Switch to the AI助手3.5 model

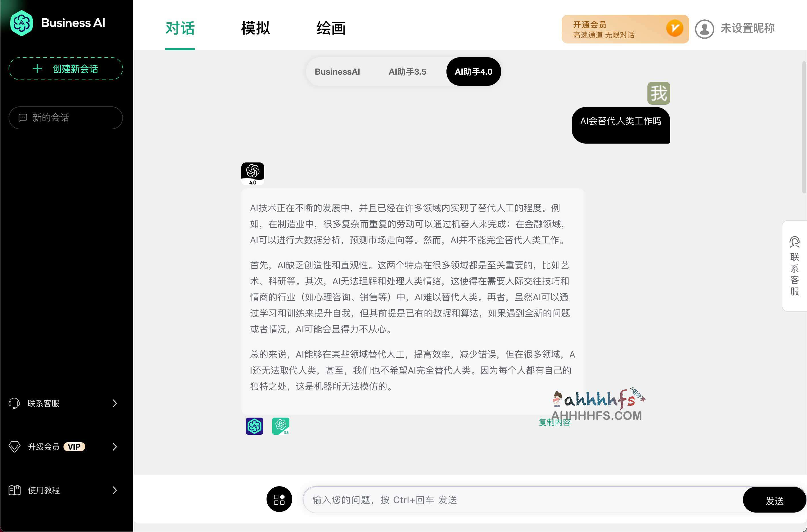(x=408, y=72)
